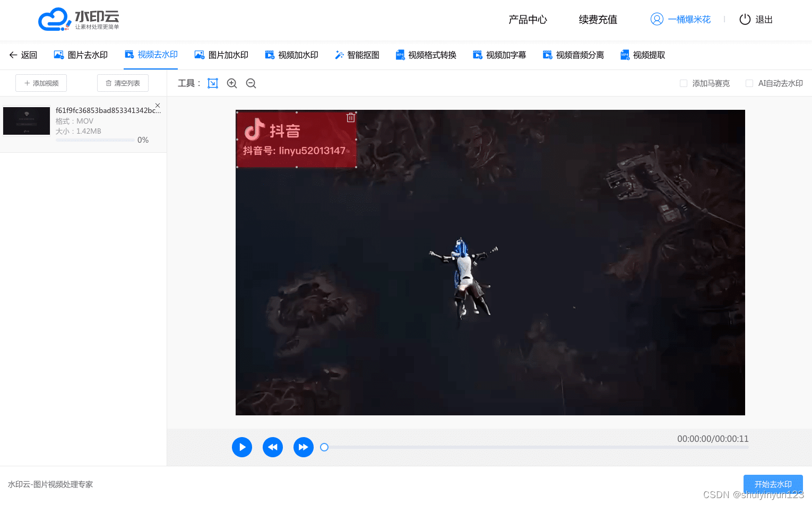Select the rectangle selection tool
This screenshot has height=505, width=812.
[x=213, y=83]
